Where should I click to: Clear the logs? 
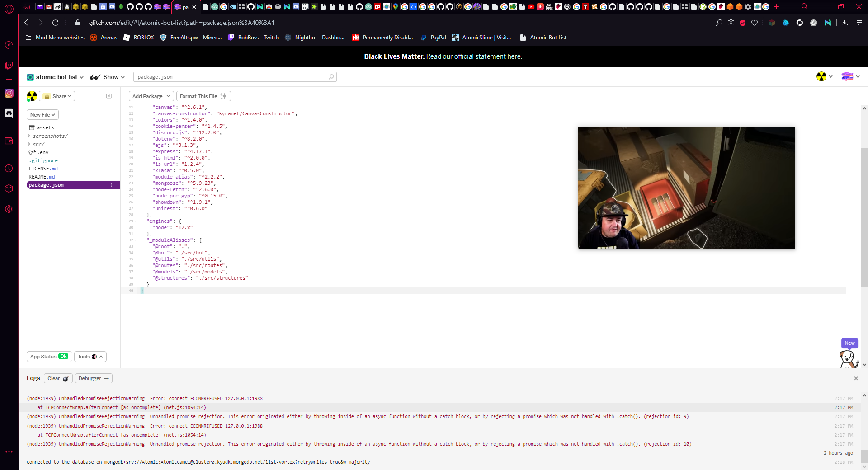tap(58, 378)
